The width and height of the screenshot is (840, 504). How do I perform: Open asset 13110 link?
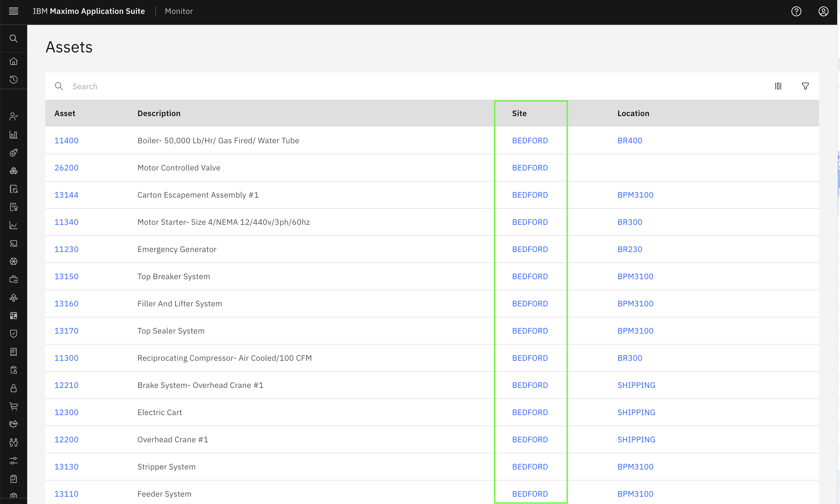[66, 494]
